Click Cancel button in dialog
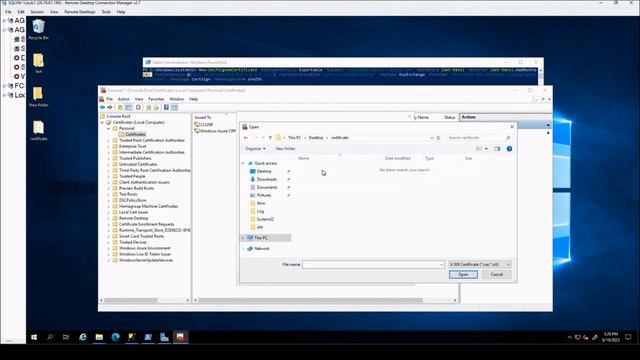The width and height of the screenshot is (640, 360). [x=497, y=275]
